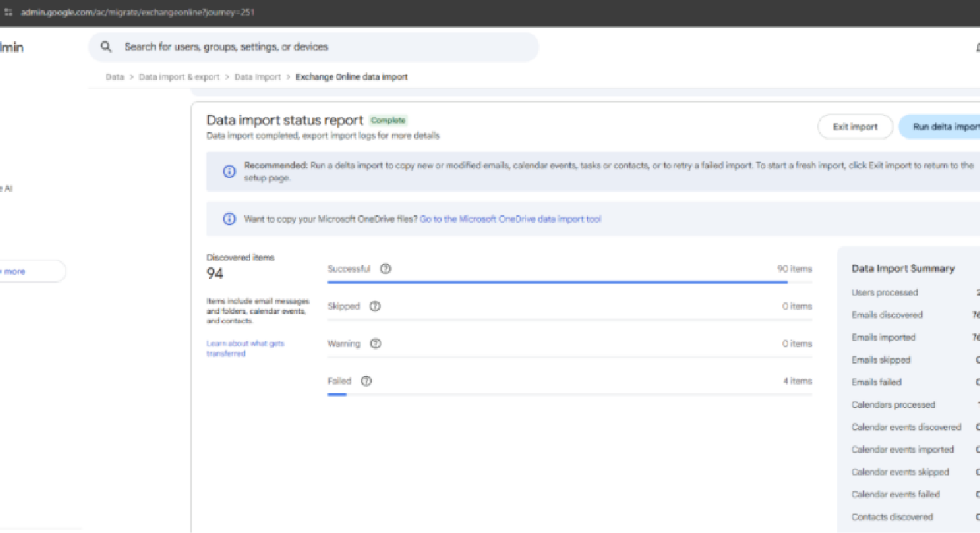Click Exchange Online data import breadcrumb
The width and height of the screenshot is (980, 533).
tap(352, 77)
